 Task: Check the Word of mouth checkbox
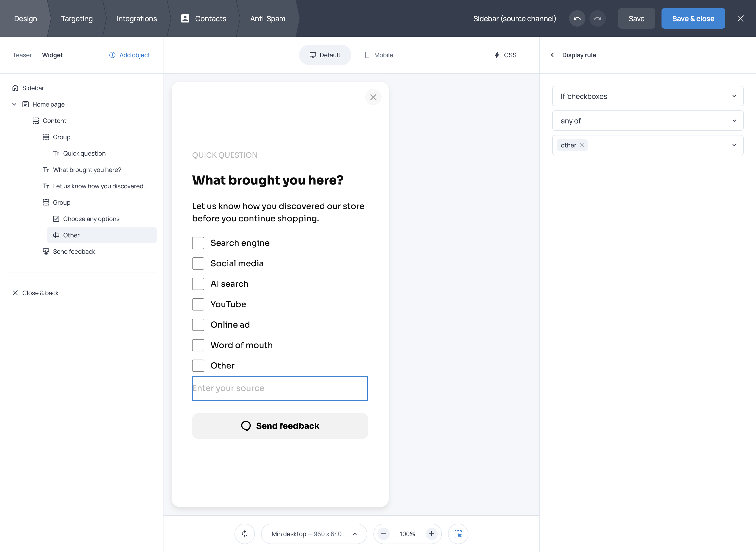click(x=198, y=345)
